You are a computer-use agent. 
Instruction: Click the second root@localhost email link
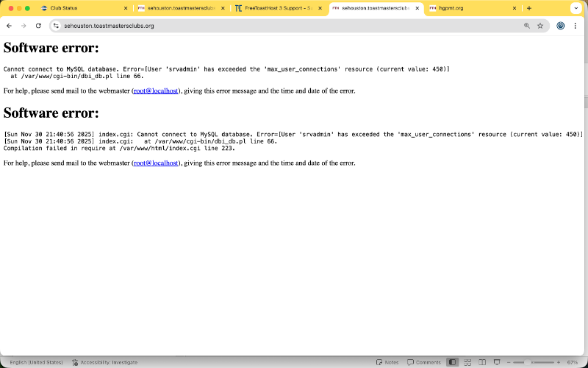coord(156,163)
